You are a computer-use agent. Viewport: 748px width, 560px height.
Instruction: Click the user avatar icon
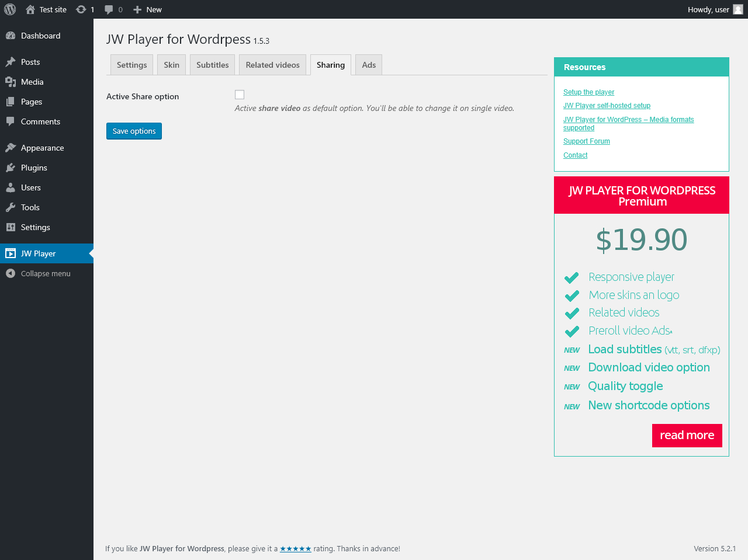(738, 9)
